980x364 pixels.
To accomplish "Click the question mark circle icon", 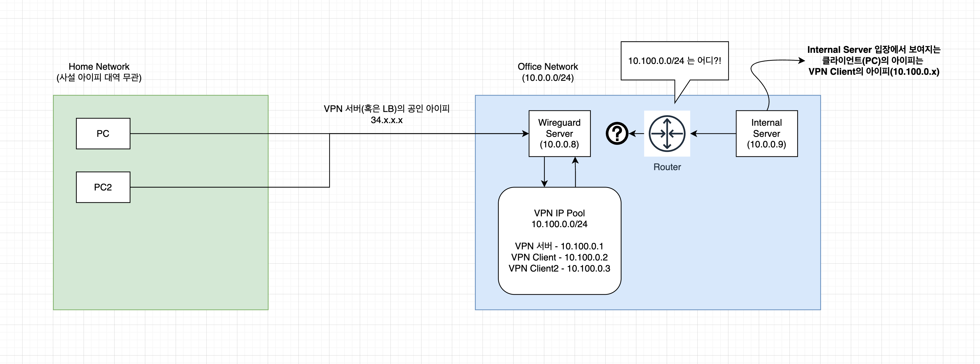I will pos(617,133).
